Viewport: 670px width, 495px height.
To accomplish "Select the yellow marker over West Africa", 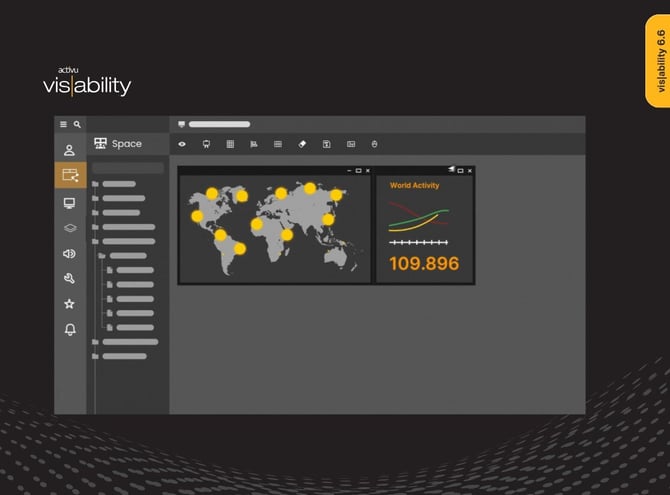I will [x=257, y=224].
